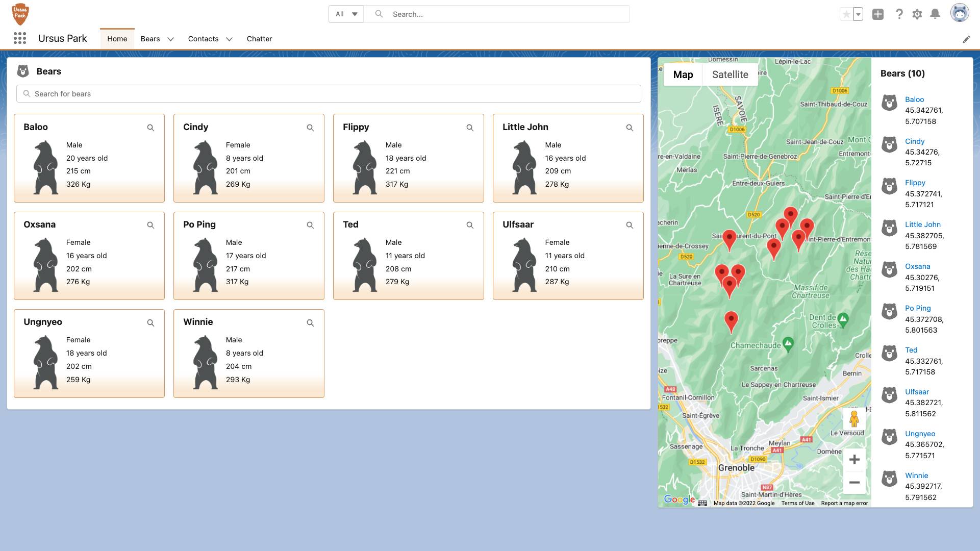View Oxsana record via magnifier icon
Viewport: 980px width, 551px height.
[x=150, y=226]
